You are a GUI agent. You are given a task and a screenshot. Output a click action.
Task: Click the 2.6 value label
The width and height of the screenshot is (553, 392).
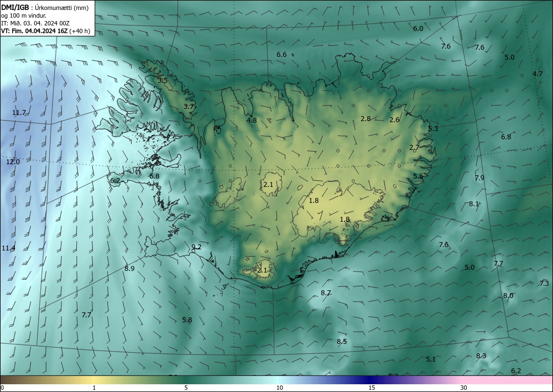tap(394, 120)
